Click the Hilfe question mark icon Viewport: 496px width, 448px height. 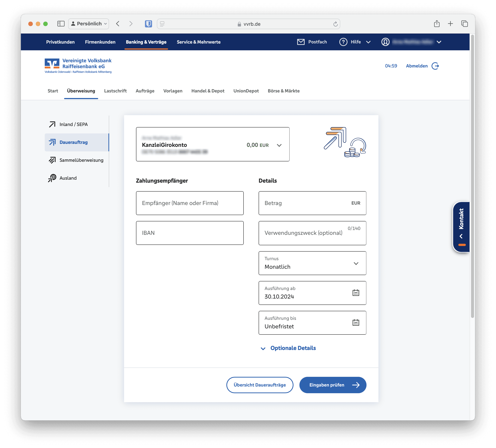343,42
